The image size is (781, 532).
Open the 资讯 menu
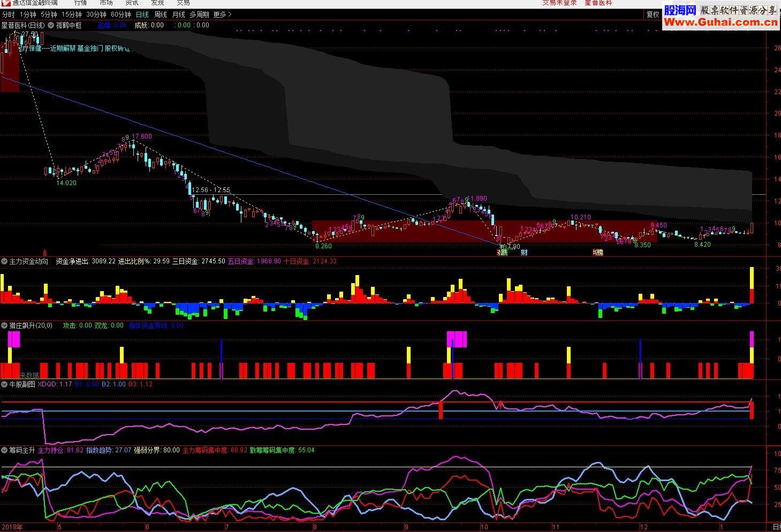tap(132, 3)
